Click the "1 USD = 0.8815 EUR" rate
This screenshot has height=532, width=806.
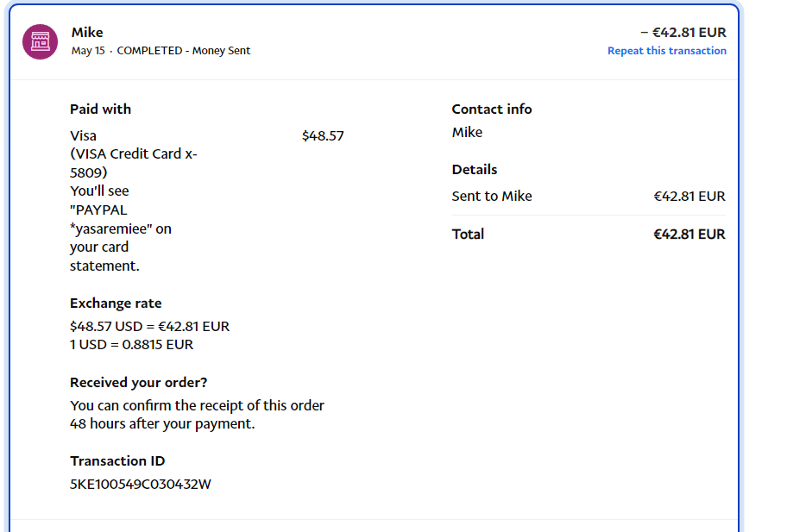131,345
